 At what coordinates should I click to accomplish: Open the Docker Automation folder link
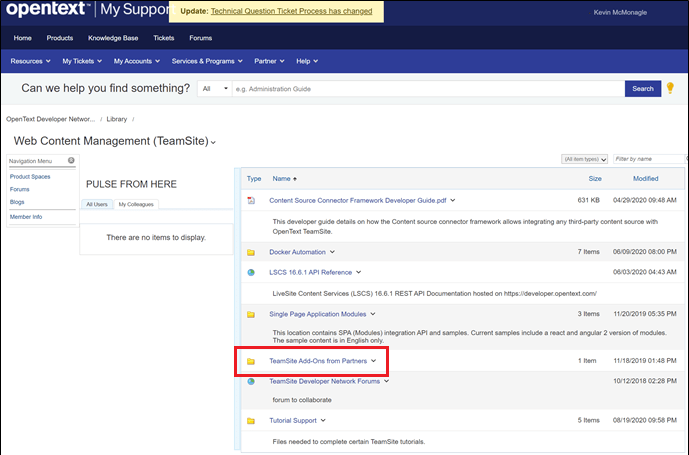click(x=297, y=252)
